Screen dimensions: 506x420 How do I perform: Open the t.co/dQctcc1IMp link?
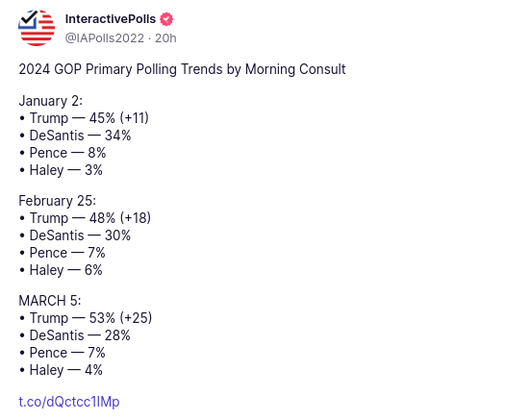click(x=69, y=402)
